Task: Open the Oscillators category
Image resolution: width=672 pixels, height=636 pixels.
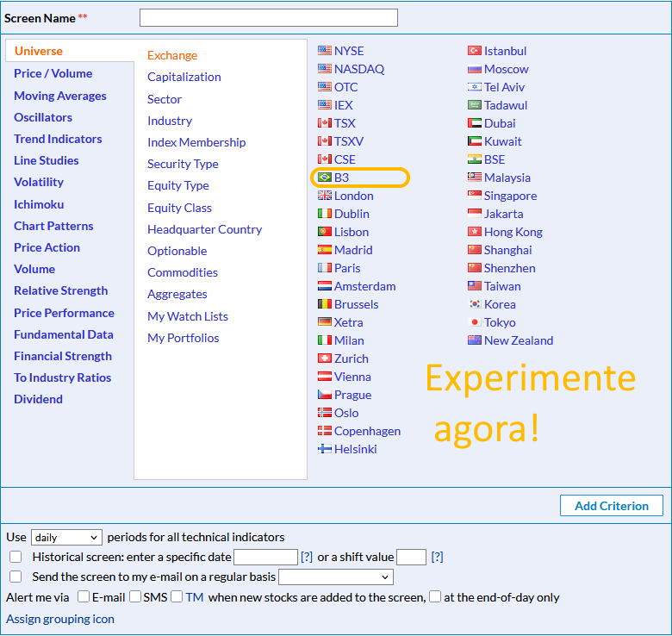Action: click(43, 117)
